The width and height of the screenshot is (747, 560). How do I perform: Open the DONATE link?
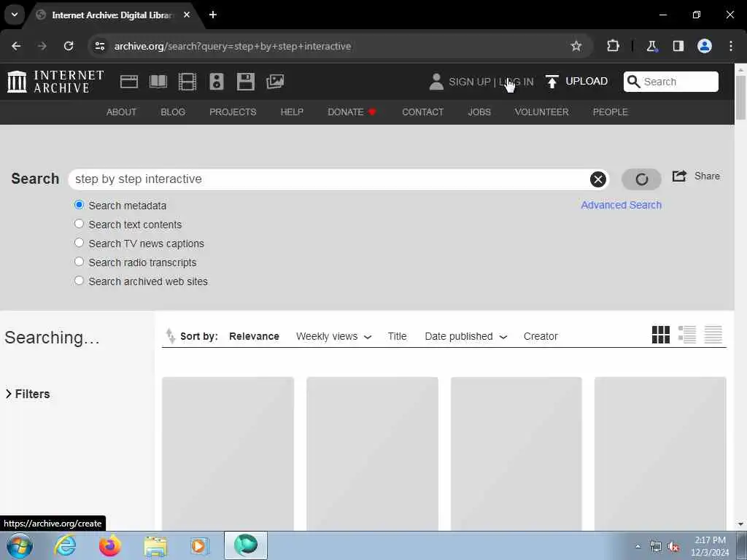352,112
